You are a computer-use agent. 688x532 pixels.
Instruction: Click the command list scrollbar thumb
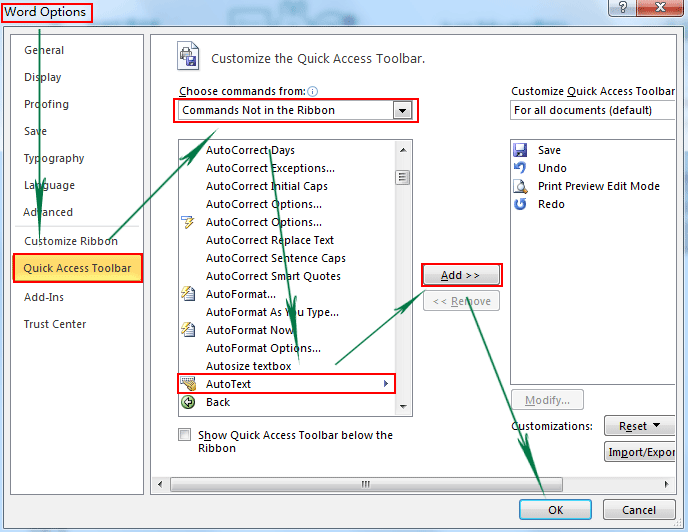coord(402,177)
